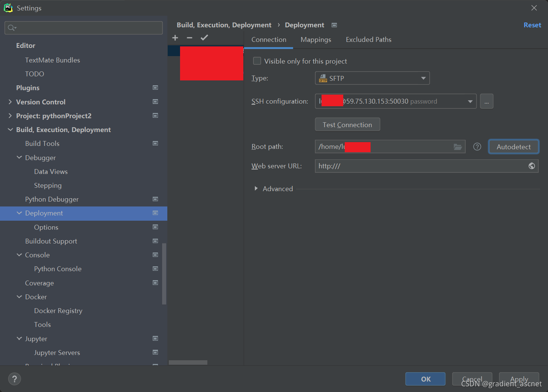Image resolution: width=548 pixels, height=392 pixels.
Task: Open SSH configurations with ellipsis button
Action: pos(487,101)
